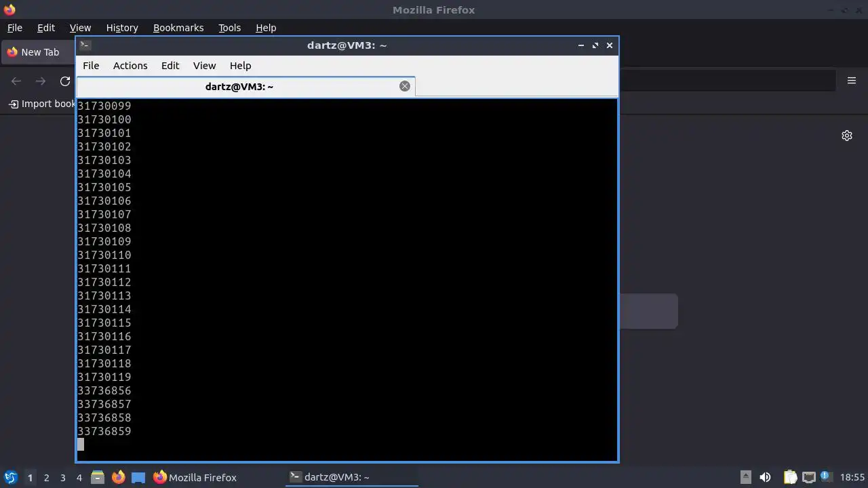The width and height of the screenshot is (868, 488).
Task: Click Import bookmarks in Firefox toolbar
Action: [x=42, y=104]
